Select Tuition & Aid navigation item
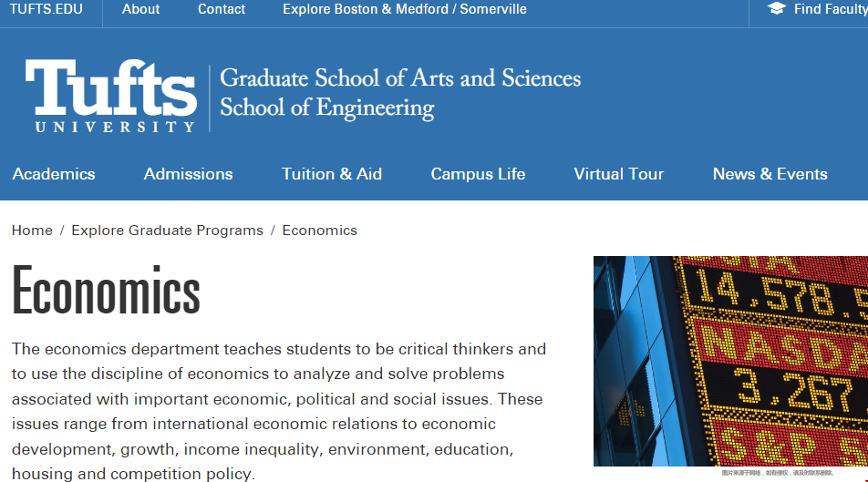Viewport: 868px width, 482px height. tap(332, 174)
